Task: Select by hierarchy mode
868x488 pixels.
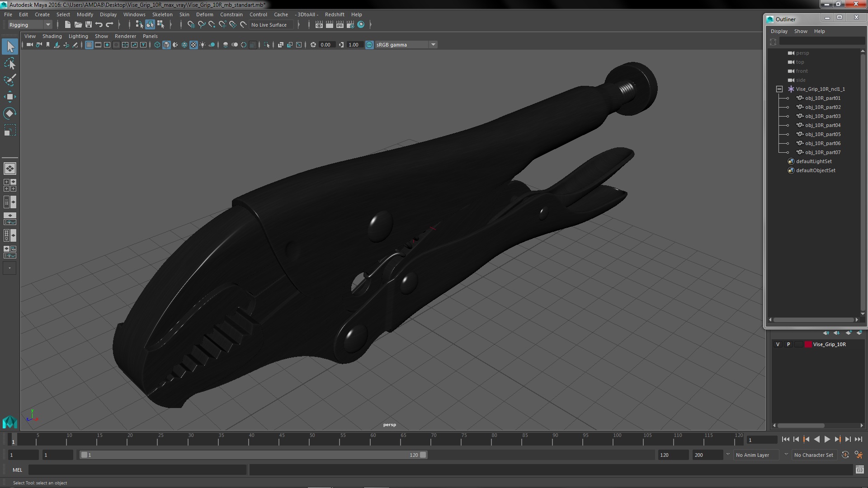Action: click(x=139, y=25)
